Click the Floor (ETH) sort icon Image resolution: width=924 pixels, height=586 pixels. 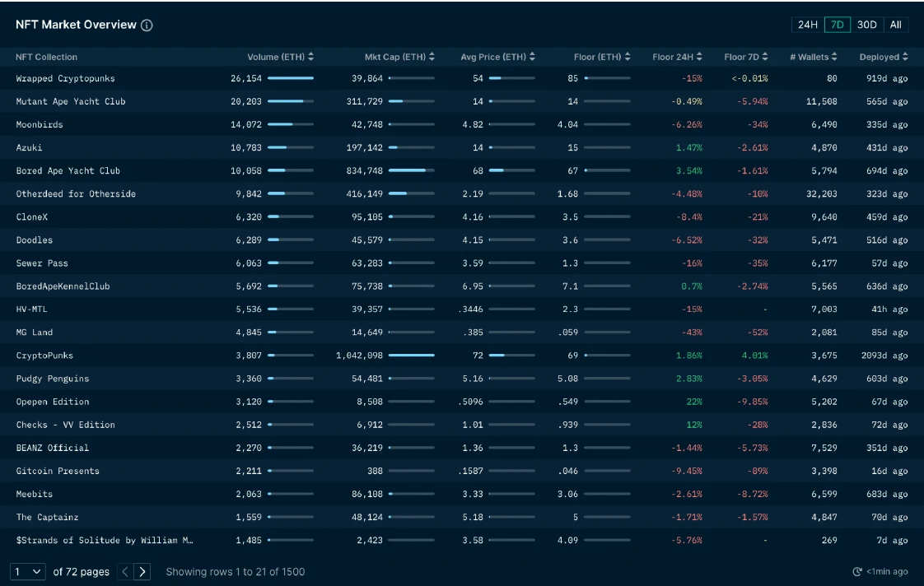(628, 57)
